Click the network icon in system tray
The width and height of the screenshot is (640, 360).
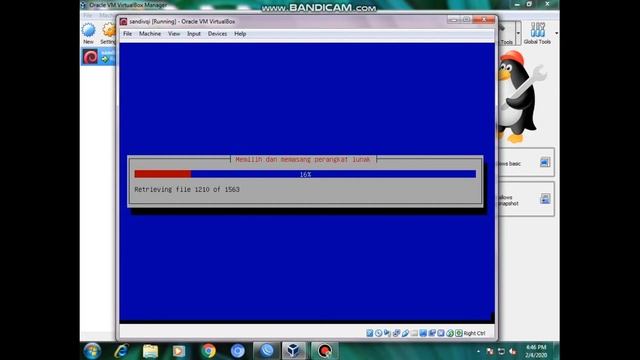tap(502, 351)
